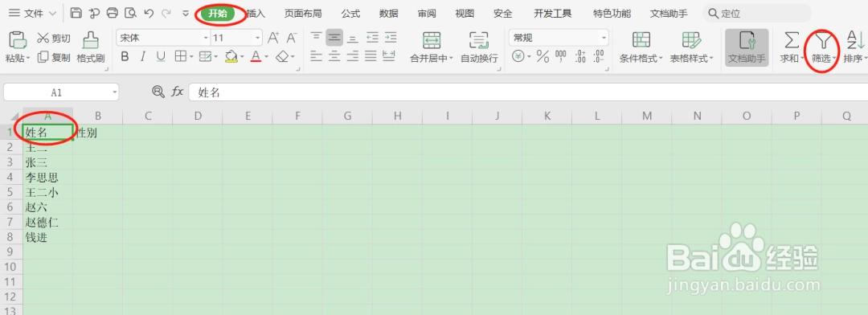
Task: Open the Name Box dropdown showing A1
Action: tap(114, 92)
